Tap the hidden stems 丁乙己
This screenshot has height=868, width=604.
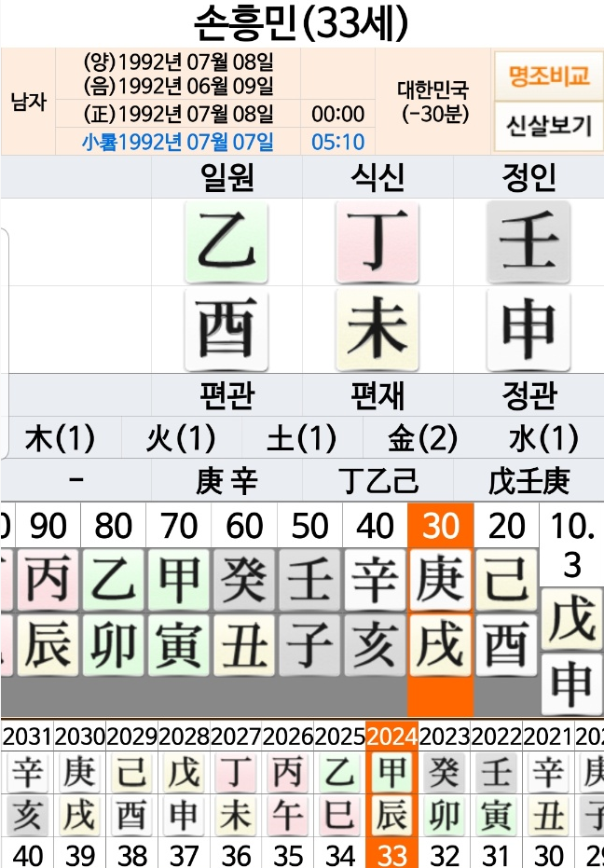point(377,481)
